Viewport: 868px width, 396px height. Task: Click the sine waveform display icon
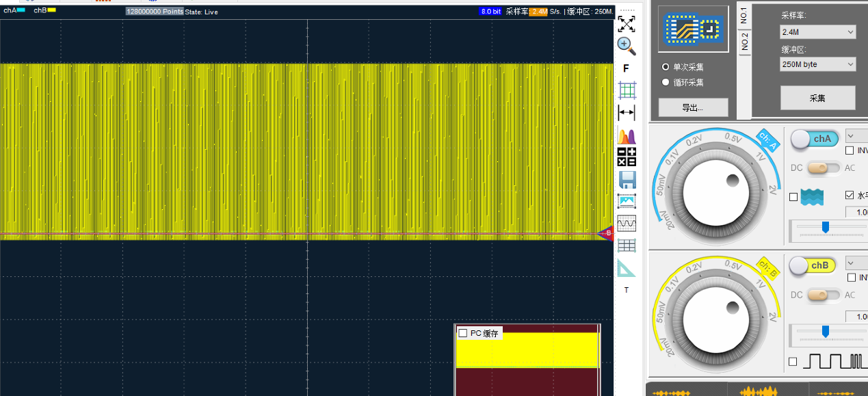coord(627,223)
